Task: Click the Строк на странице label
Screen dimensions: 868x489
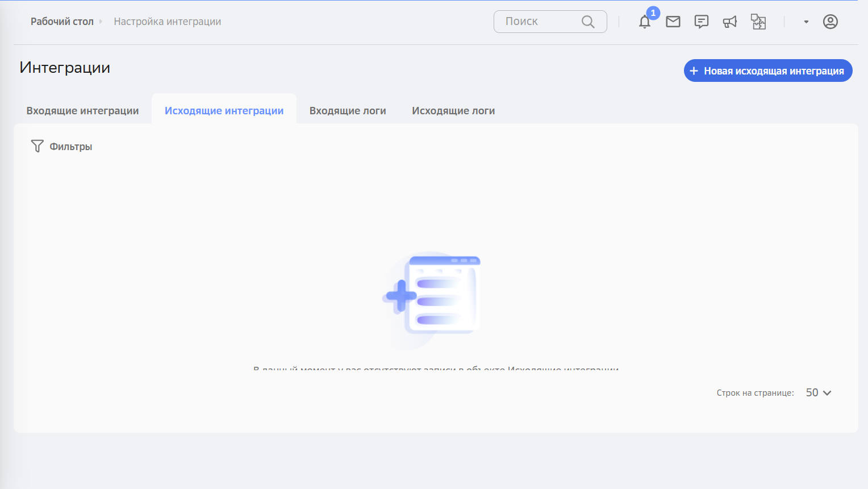Action: pyautogui.click(x=755, y=393)
